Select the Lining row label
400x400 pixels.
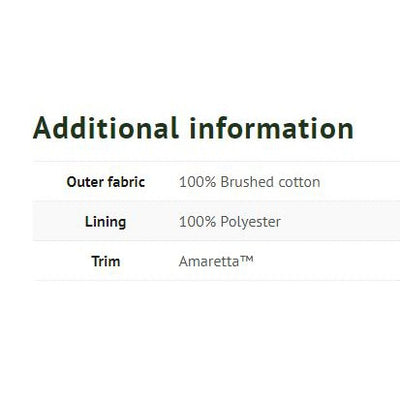106,222
